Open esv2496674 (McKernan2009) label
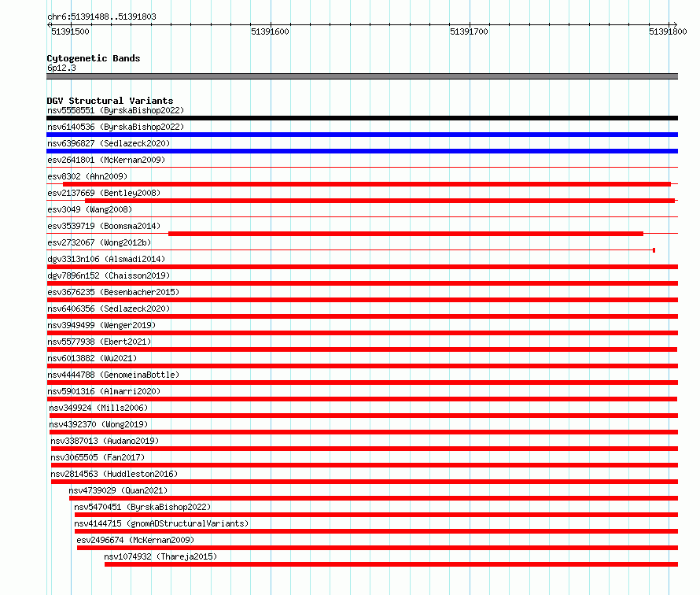This screenshot has width=700, height=595. pyautogui.click(x=135, y=540)
